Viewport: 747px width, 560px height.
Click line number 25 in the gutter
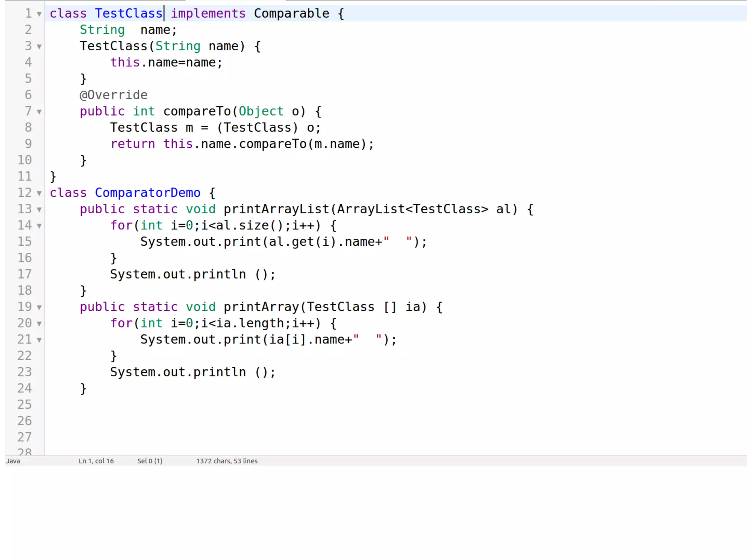click(24, 405)
